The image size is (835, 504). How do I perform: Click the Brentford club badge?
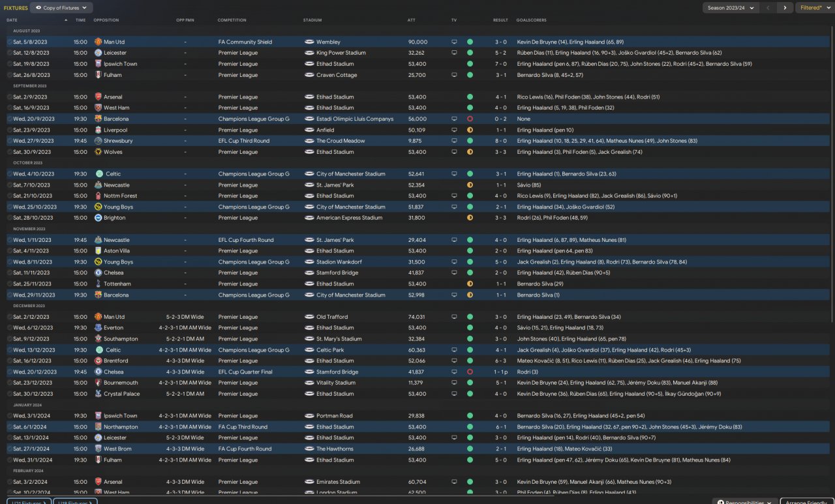pyautogui.click(x=99, y=361)
